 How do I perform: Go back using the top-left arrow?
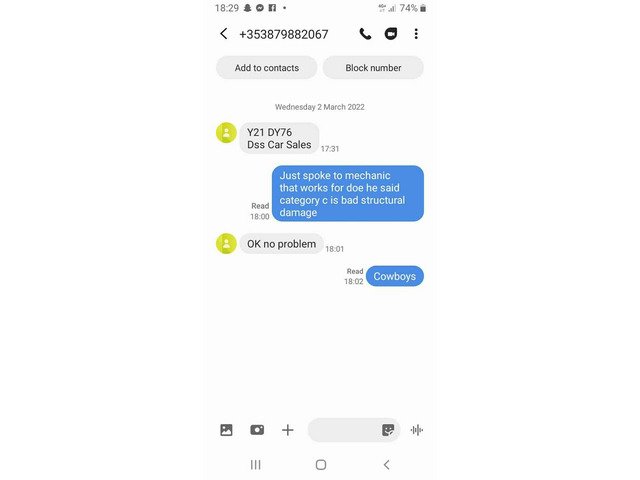pos(223,34)
